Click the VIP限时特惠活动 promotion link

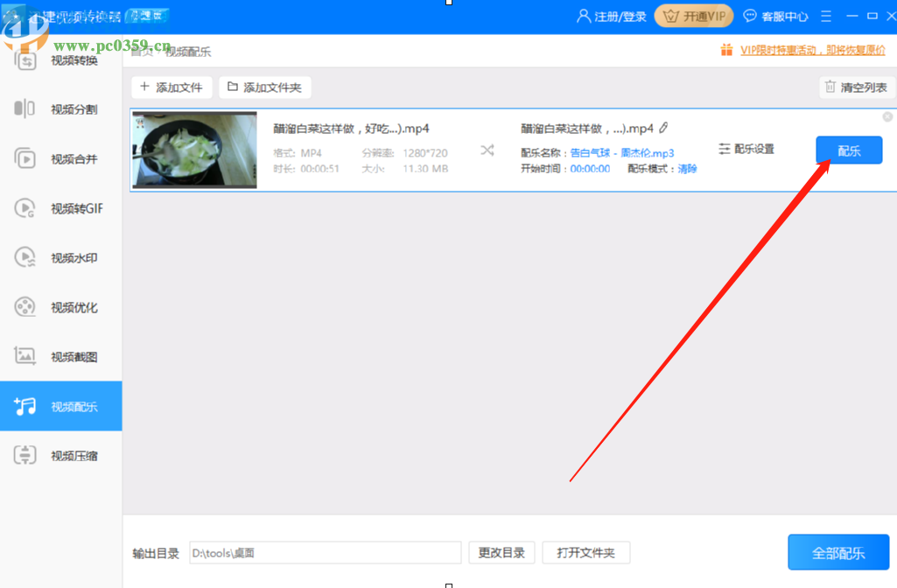812,51
